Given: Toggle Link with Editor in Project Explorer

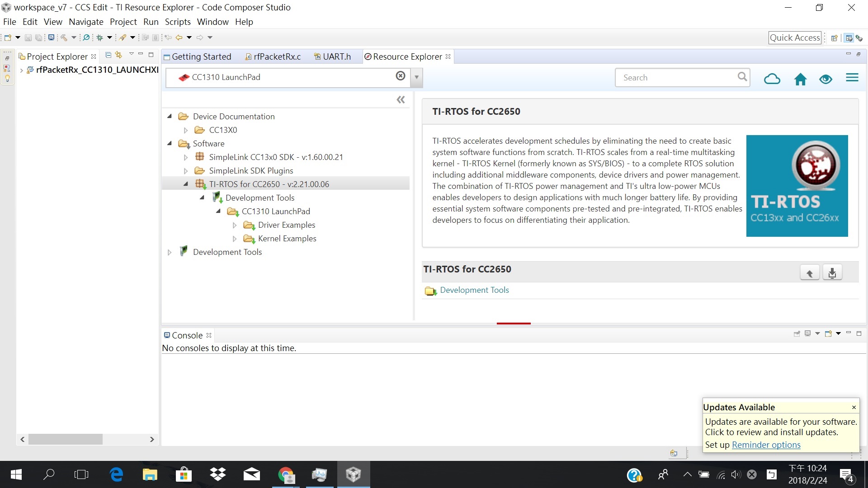Looking at the screenshot, I should point(118,55).
